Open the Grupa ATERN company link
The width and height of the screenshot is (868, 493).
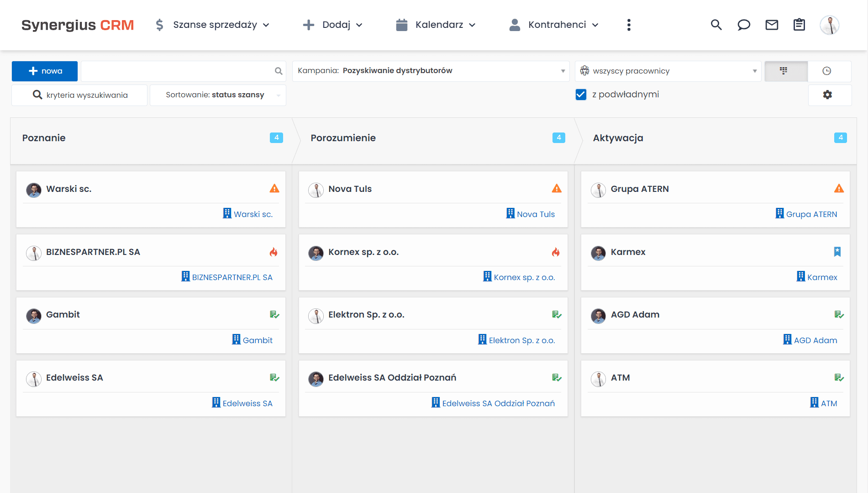tap(811, 214)
